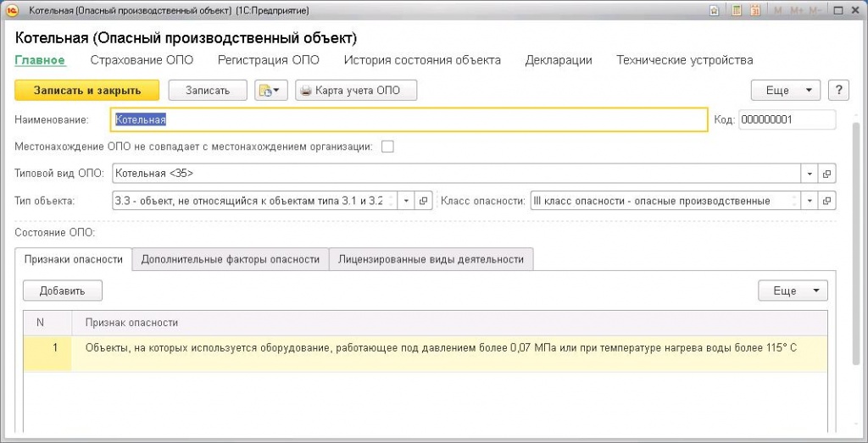The width and height of the screenshot is (868, 443).
Task: Print Карта учета ОПО
Action: (x=356, y=91)
